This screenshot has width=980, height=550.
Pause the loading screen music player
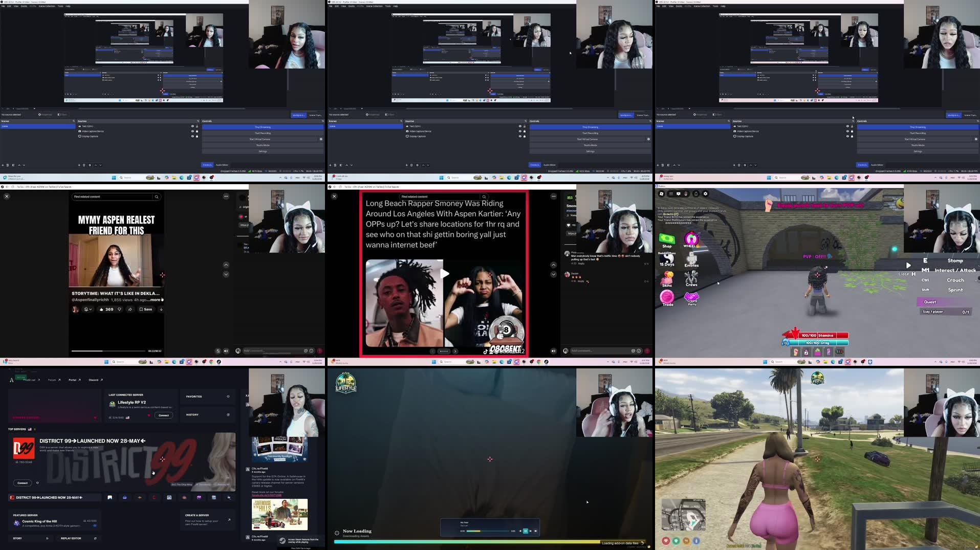[525, 531]
